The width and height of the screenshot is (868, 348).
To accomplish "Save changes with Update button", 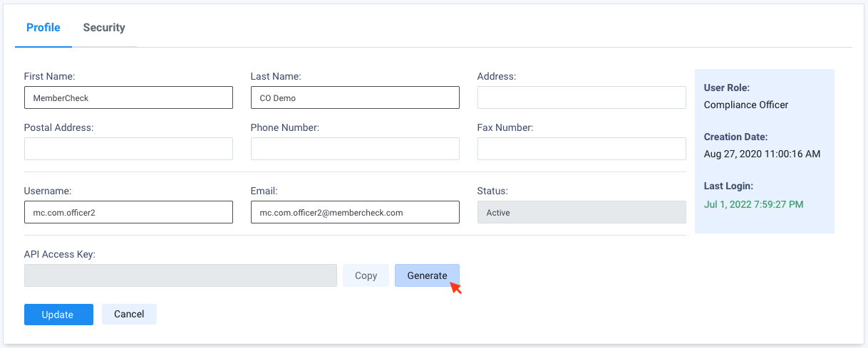I will (x=58, y=315).
